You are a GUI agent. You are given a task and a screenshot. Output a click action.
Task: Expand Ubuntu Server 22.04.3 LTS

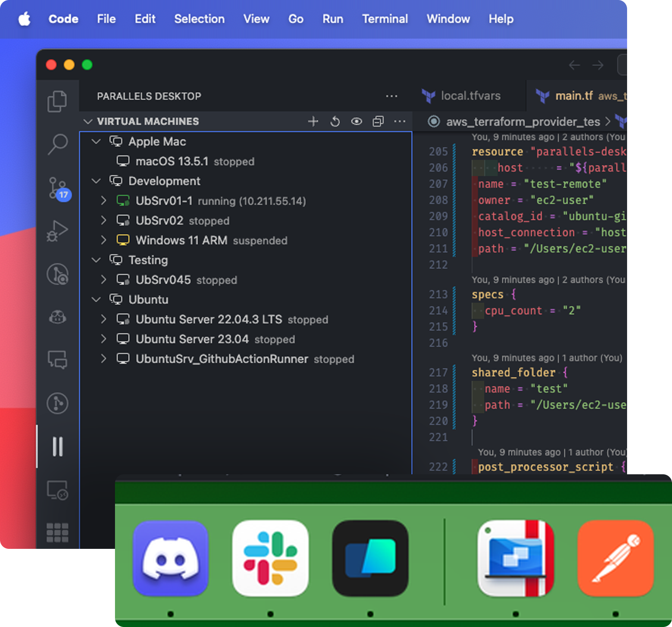tap(104, 319)
